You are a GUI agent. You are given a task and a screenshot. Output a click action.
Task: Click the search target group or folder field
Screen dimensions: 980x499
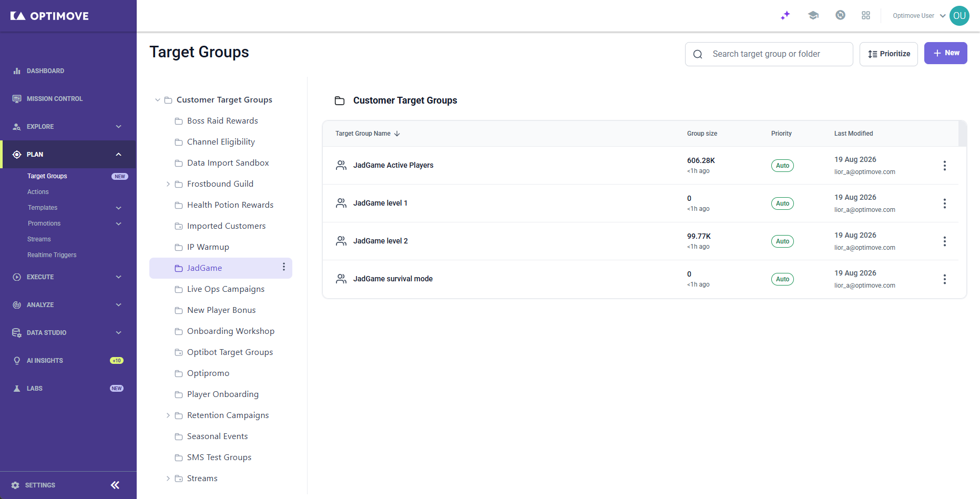click(769, 54)
